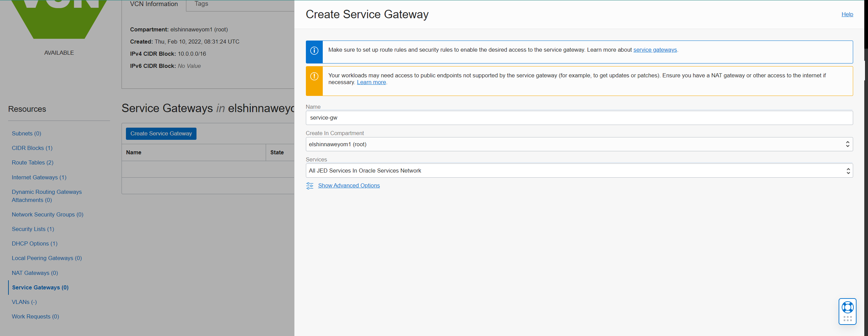
Task: Open the Help link
Action: [847, 14]
